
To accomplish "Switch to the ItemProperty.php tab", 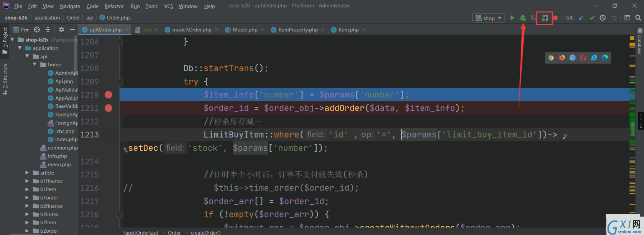I will [298, 30].
